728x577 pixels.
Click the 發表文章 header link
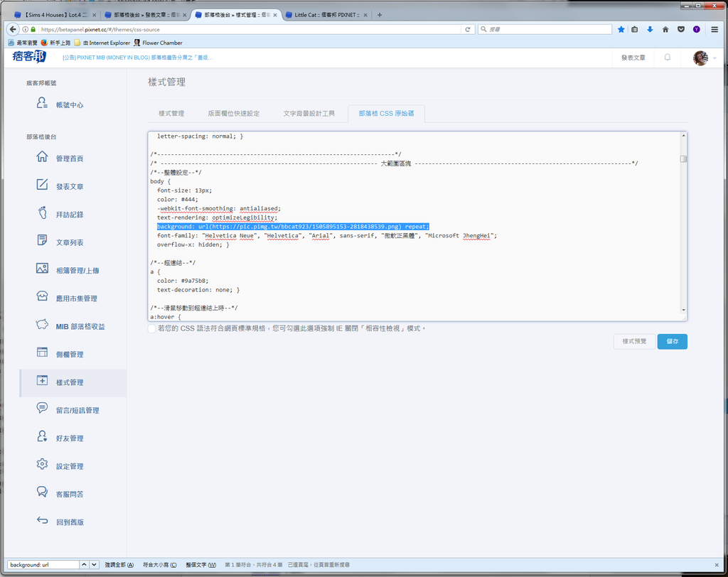[633, 58]
